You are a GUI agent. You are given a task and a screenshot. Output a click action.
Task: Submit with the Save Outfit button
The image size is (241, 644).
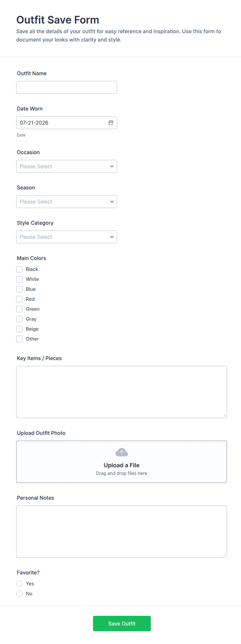click(122, 624)
